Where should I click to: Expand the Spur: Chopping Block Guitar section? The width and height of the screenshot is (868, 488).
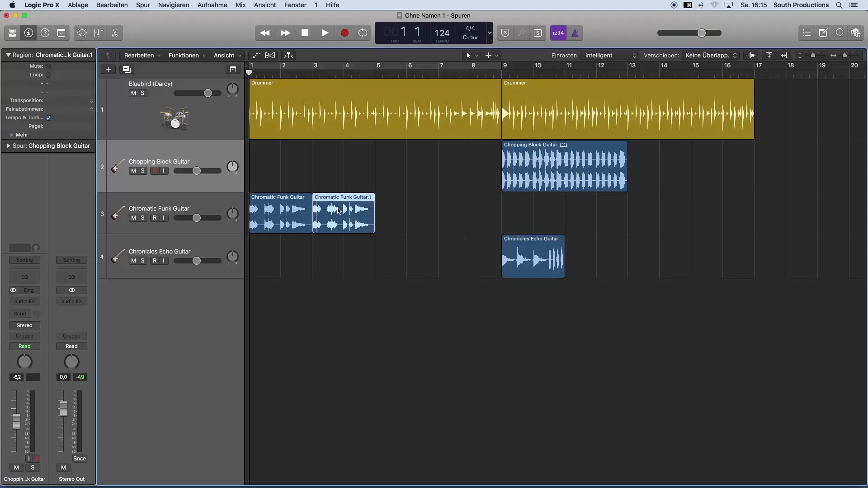point(8,146)
